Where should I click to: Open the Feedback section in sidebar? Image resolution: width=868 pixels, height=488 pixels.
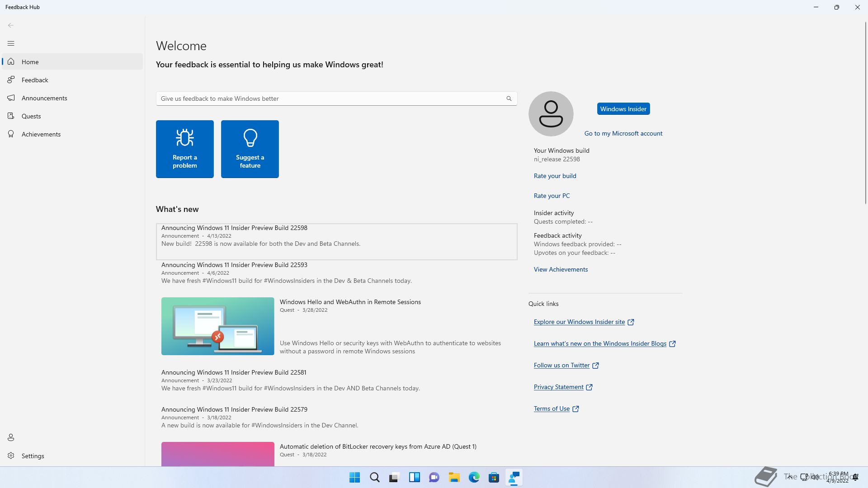pos(72,80)
